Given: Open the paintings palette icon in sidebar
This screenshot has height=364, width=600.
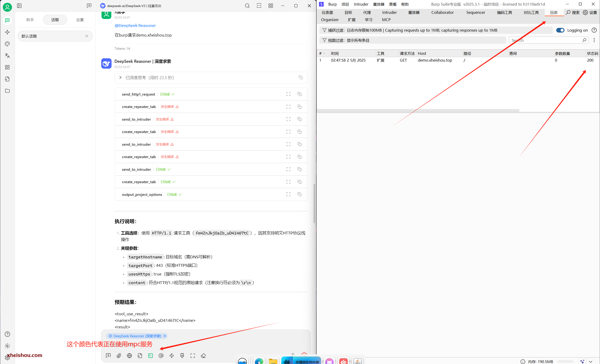Looking at the screenshot, I should [x=7, y=44].
